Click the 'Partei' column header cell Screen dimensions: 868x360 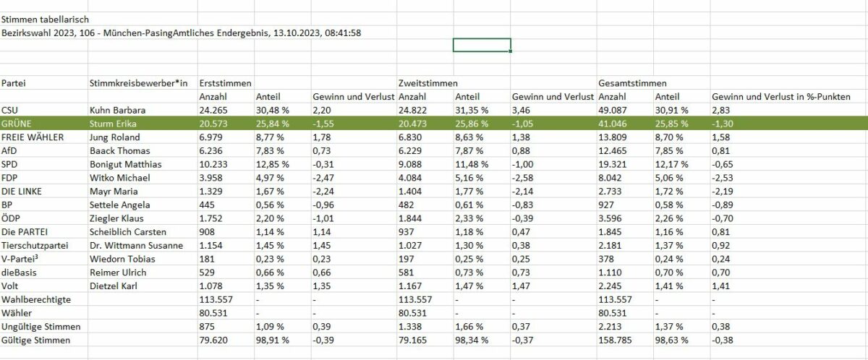coord(14,84)
